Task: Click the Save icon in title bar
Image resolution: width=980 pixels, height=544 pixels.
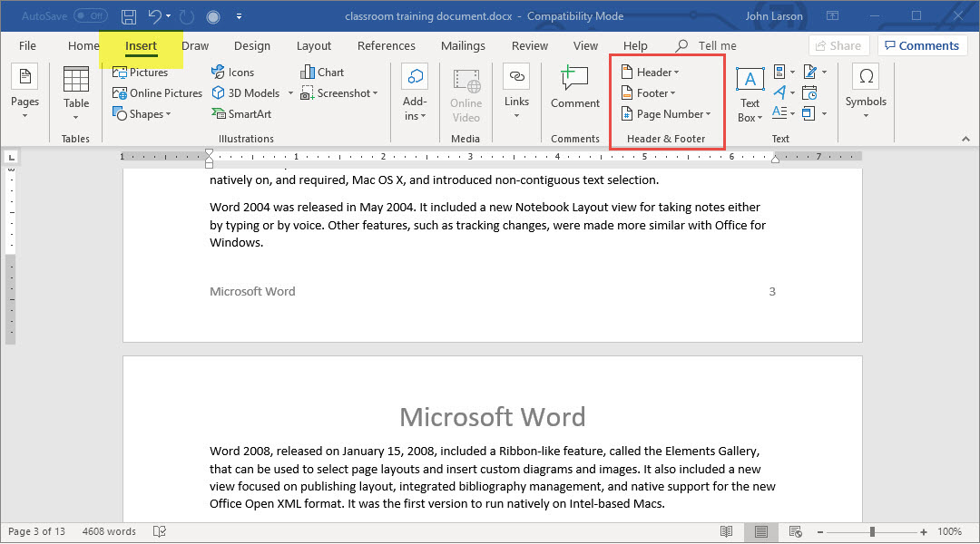Action: [129, 16]
